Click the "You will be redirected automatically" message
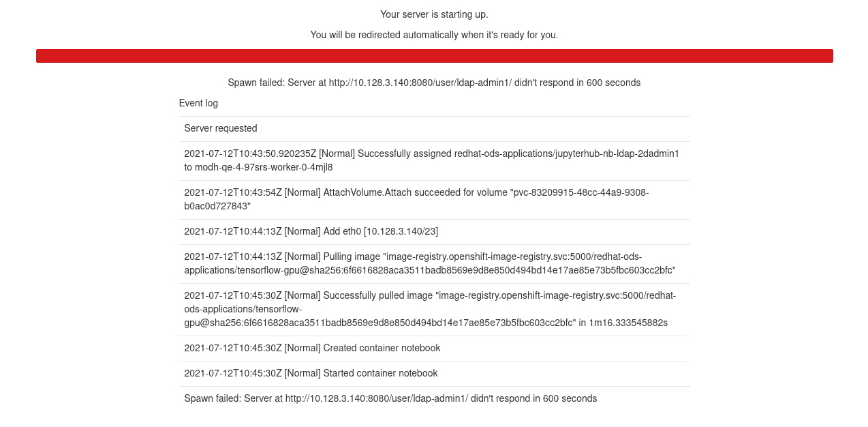The image size is (868, 427). pyautogui.click(x=434, y=35)
